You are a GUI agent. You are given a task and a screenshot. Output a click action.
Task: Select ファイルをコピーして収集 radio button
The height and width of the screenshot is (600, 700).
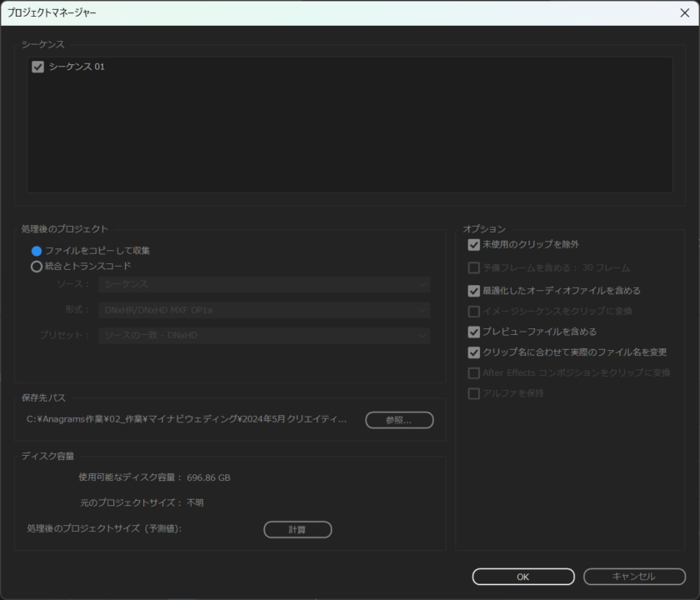pyautogui.click(x=37, y=251)
